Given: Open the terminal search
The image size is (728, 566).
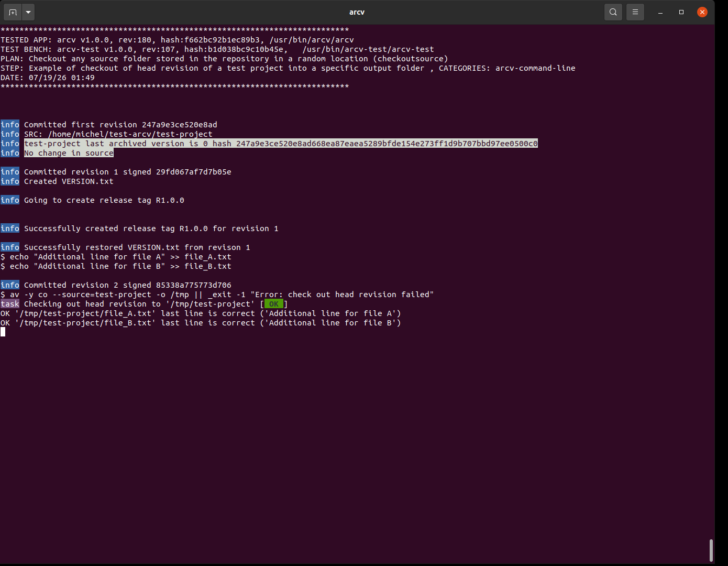Looking at the screenshot, I should coord(613,12).
